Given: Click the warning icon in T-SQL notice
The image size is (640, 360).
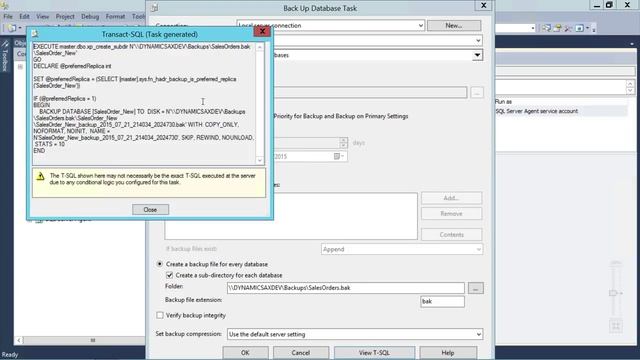Looking at the screenshot, I should (40, 176).
